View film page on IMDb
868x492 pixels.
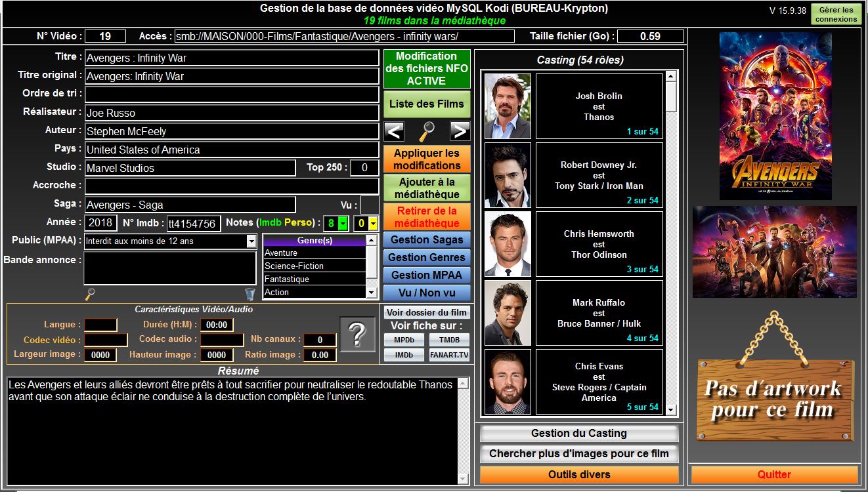pyautogui.click(x=404, y=355)
